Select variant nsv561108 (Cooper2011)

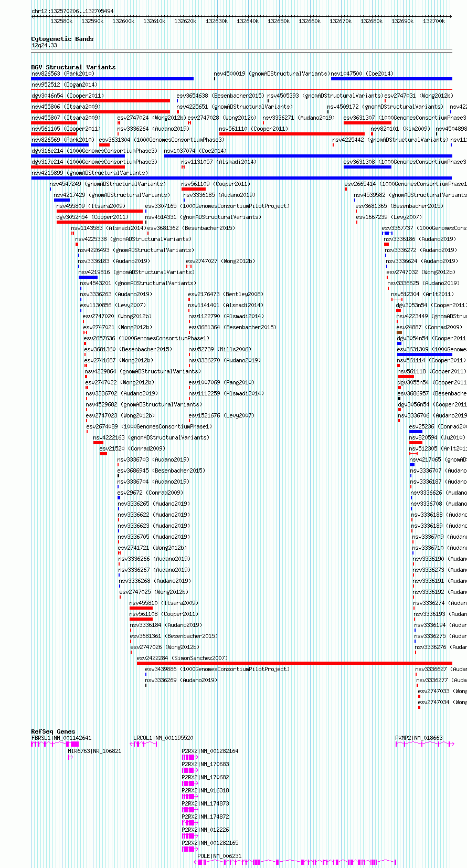(163, 614)
